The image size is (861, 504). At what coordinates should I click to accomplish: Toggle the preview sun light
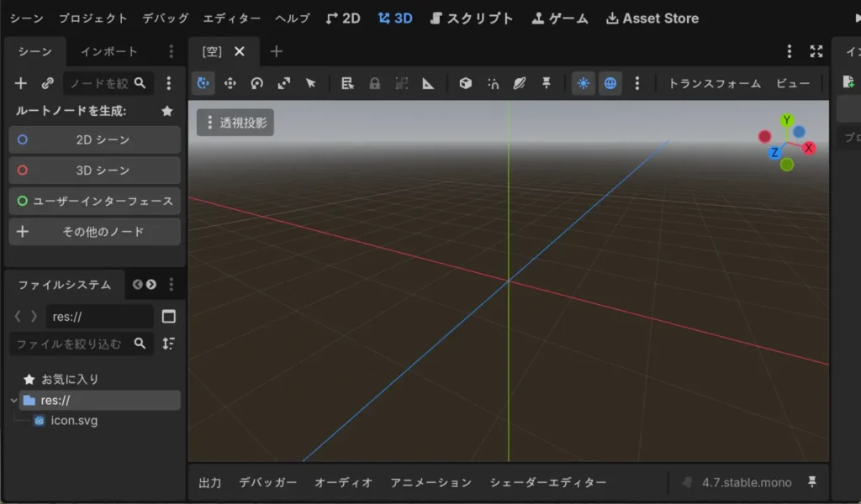[584, 83]
